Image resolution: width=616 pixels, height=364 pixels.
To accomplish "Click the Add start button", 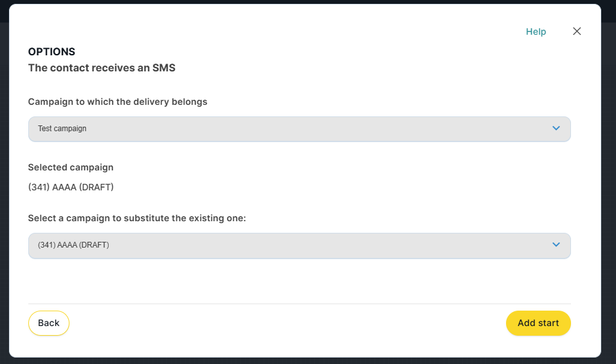I will [538, 323].
